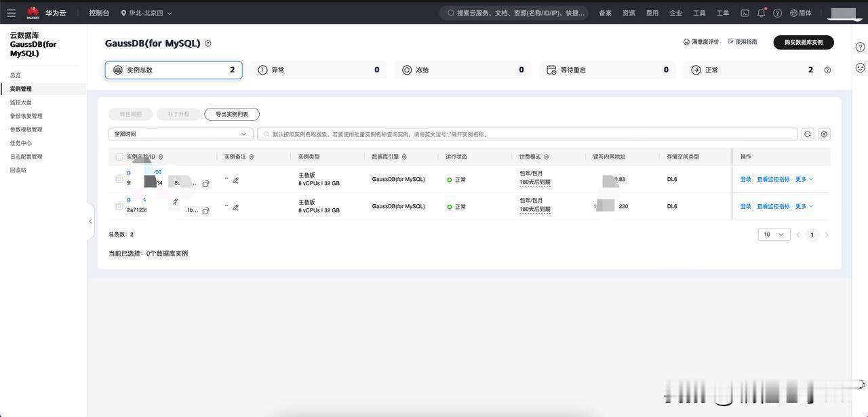The height and width of the screenshot is (417, 868).
Task: Open the 全部时间 time filter dropdown
Action: [x=181, y=134]
